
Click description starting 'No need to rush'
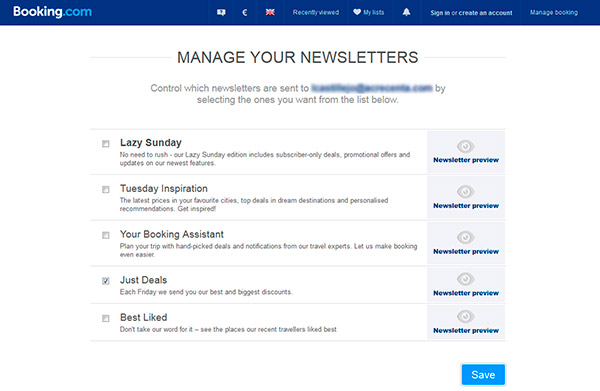265,159
